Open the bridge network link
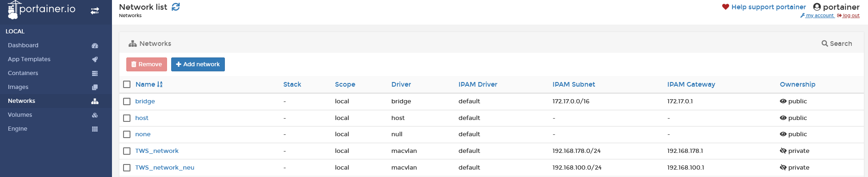The width and height of the screenshot is (868, 177). tap(145, 101)
